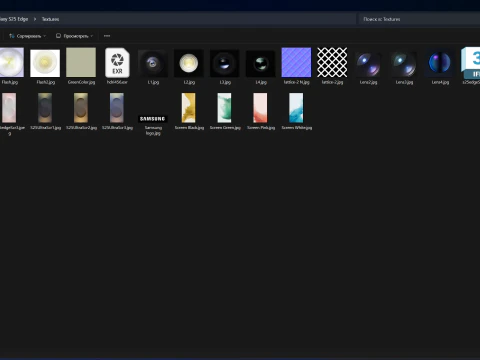Select the Flash2.jpg thumbnail

(x=45, y=66)
